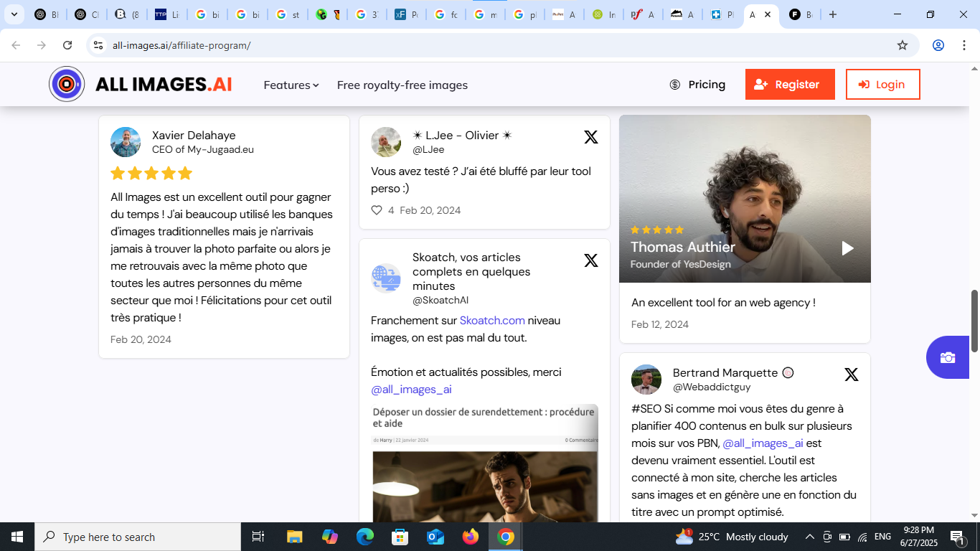The height and width of the screenshot is (551, 980).
Task: Click the Login button
Action: 883,85
